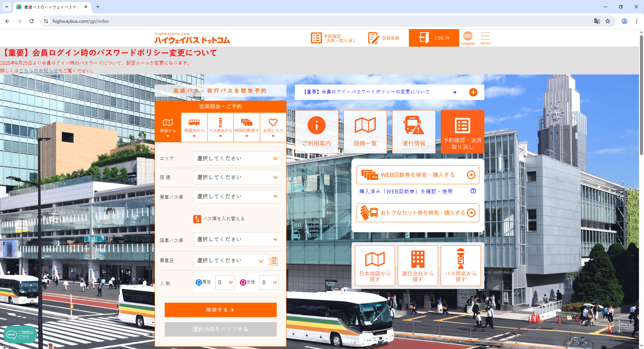Viewport: 644px width, 349px height.
Task: Switch to the WEB回数券で tab
Action: coord(247,128)
